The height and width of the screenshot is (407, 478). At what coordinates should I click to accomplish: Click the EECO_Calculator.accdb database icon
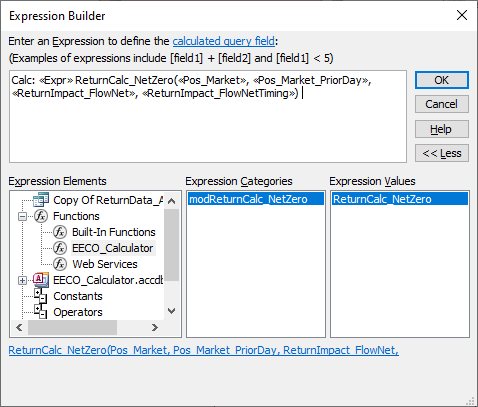[x=41, y=280]
